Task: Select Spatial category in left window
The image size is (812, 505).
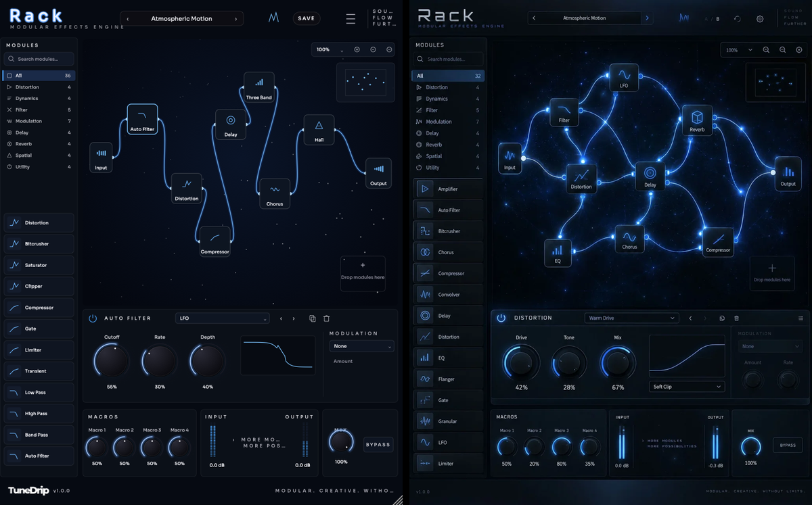Action: click(x=39, y=155)
